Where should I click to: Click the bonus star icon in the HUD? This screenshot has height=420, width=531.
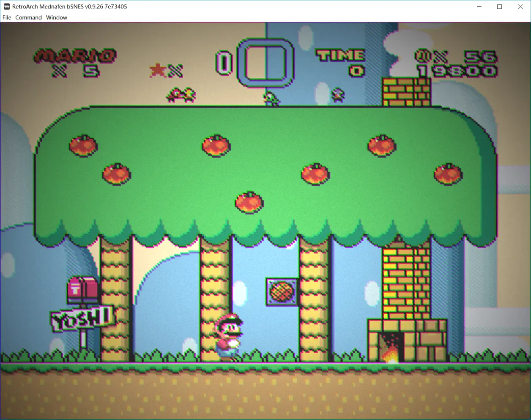click(x=158, y=70)
